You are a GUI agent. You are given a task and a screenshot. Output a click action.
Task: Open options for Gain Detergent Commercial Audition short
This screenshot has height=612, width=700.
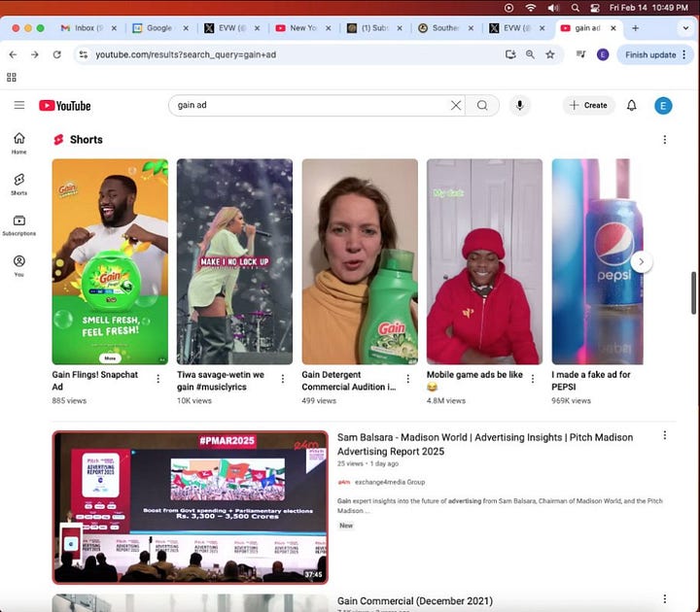point(407,379)
